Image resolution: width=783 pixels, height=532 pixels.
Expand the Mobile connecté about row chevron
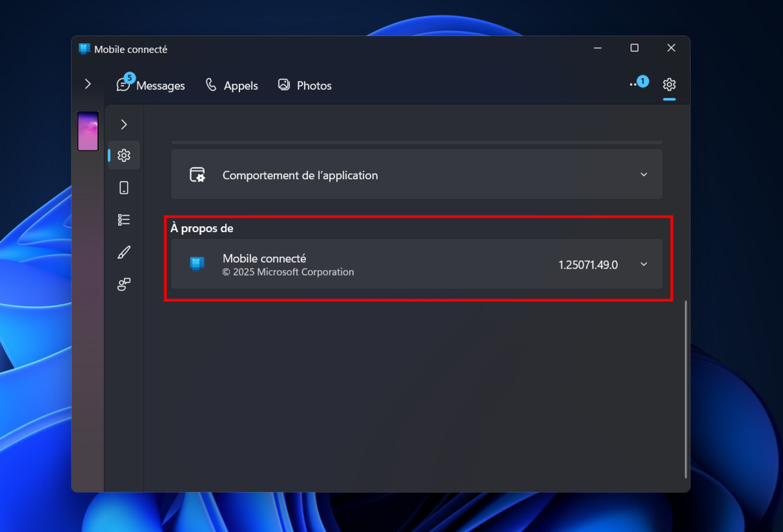coord(644,264)
